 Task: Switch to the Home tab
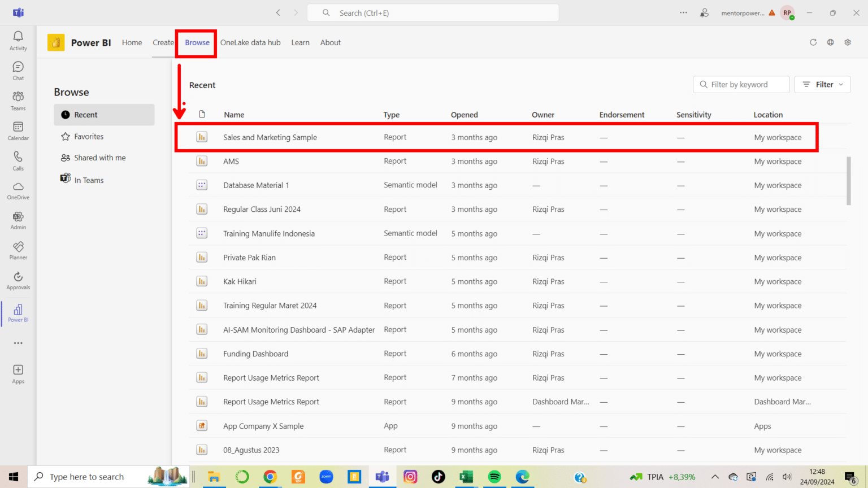click(132, 42)
